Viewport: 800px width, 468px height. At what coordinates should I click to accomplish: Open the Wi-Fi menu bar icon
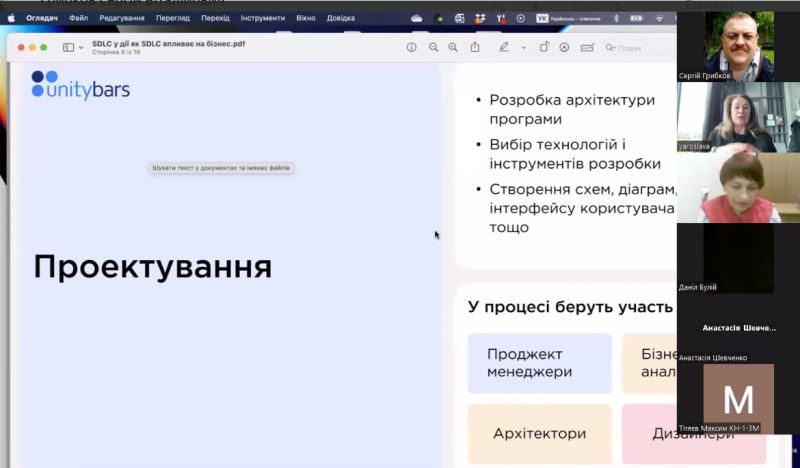click(x=659, y=18)
